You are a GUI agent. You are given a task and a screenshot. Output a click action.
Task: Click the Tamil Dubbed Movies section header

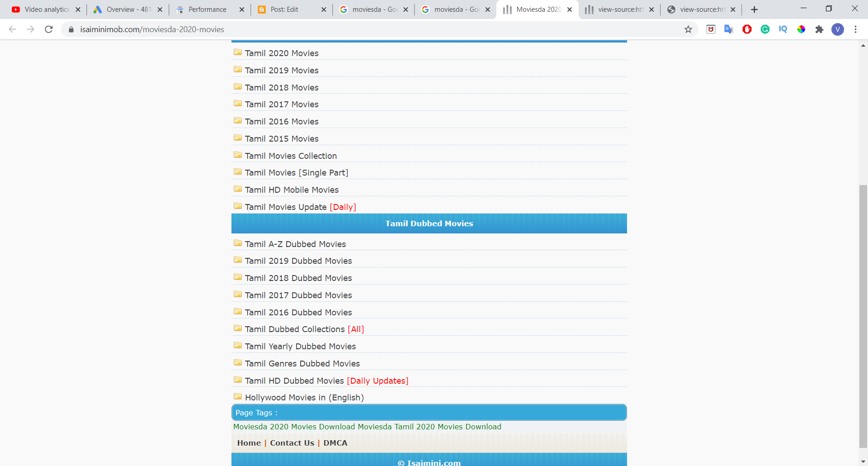click(429, 223)
